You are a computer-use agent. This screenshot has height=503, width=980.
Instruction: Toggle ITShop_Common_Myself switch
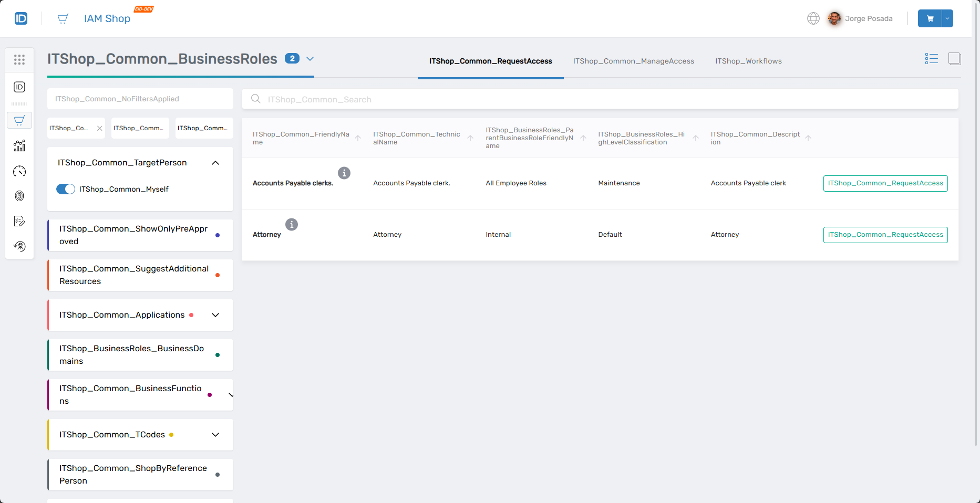pos(66,189)
